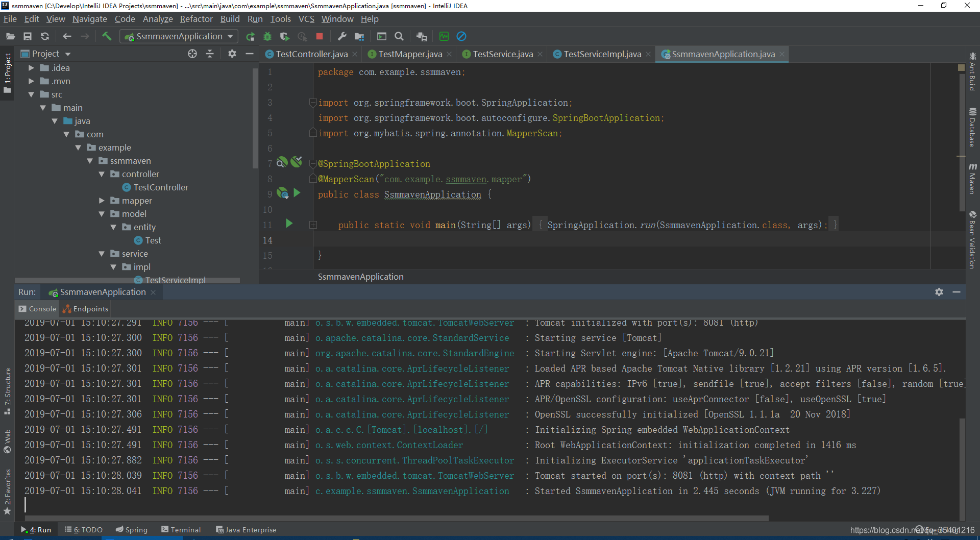This screenshot has height=540, width=980.
Task: Click the Open folder toolbar icon
Action: click(x=10, y=36)
